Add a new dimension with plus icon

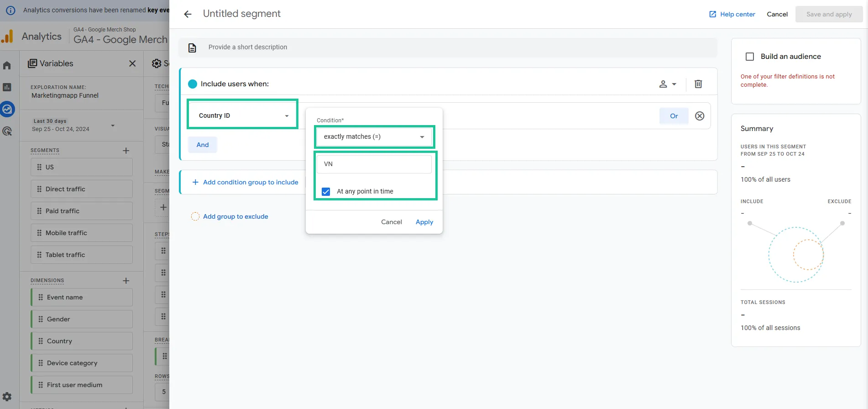click(x=126, y=281)
